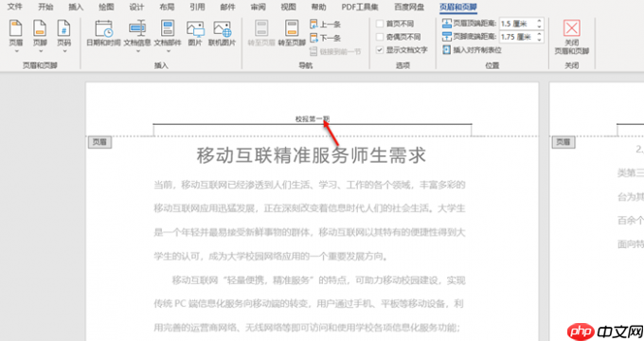Expand 文档信息 dropdown arrow
This screenshot has height=341, width=644.
(x=137, y=51)
